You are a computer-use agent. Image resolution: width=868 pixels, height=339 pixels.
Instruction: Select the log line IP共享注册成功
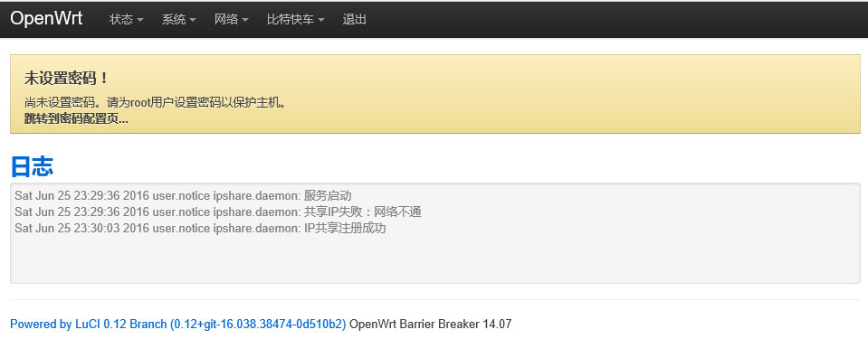tap(200, 229)
